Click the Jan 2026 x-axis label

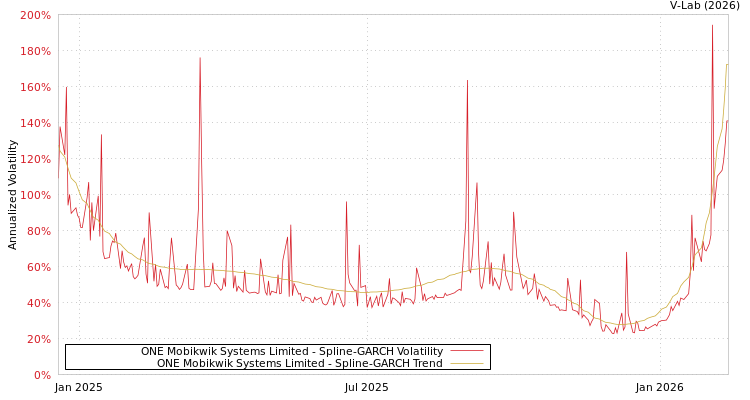click(x=660, y=388)
